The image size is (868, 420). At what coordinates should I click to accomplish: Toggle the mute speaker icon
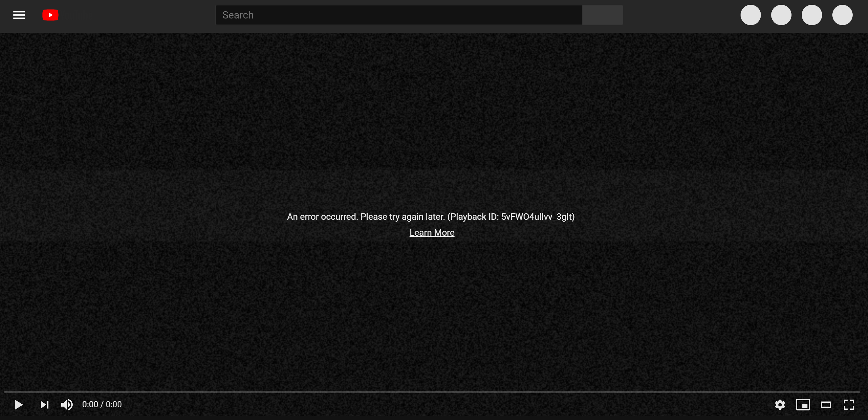[x=68, y=404]
